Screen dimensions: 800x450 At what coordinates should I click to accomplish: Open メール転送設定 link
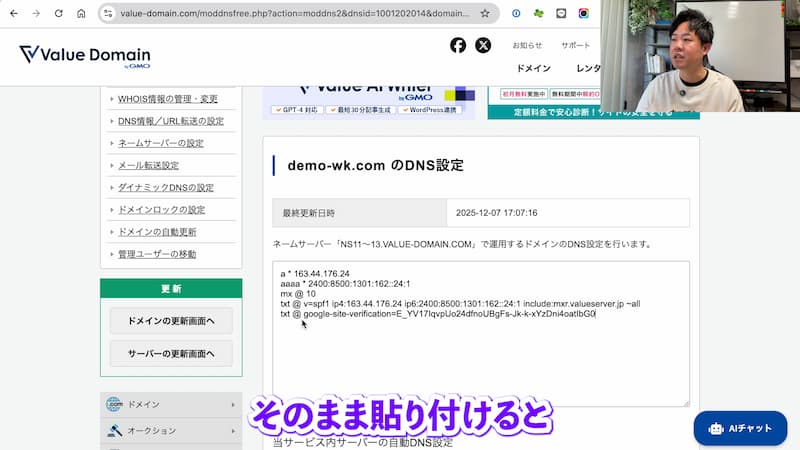click(x=148, y=166)
